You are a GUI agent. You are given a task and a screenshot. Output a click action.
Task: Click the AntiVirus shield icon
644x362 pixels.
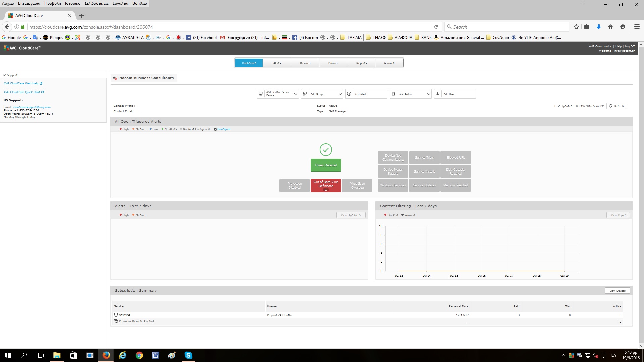(116, 315)
